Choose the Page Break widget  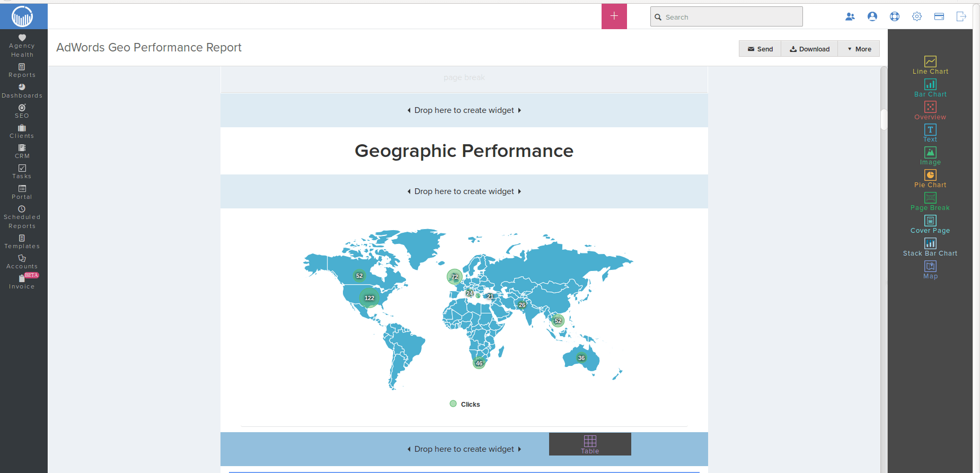coord(930,202)
